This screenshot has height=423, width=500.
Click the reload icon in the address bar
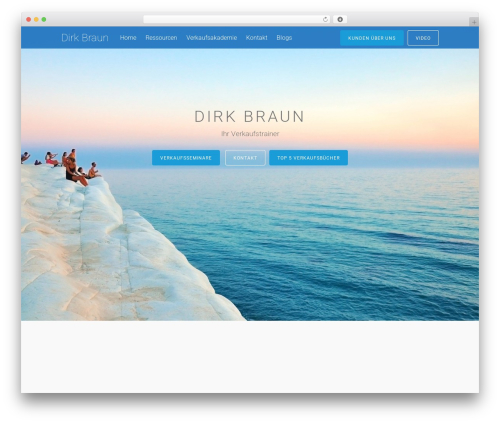click(325, 19)
